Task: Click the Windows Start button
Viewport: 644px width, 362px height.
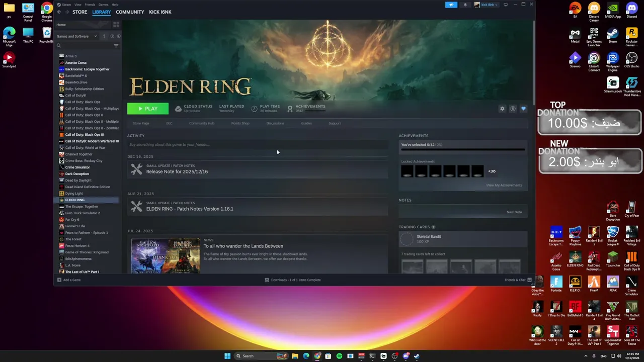Action: tap(227, 356)
